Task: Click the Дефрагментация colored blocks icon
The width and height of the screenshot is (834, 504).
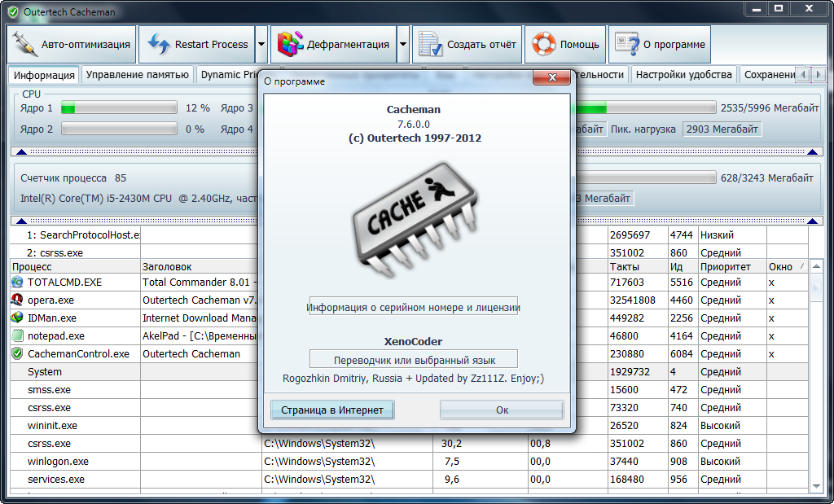Action: 290,44
